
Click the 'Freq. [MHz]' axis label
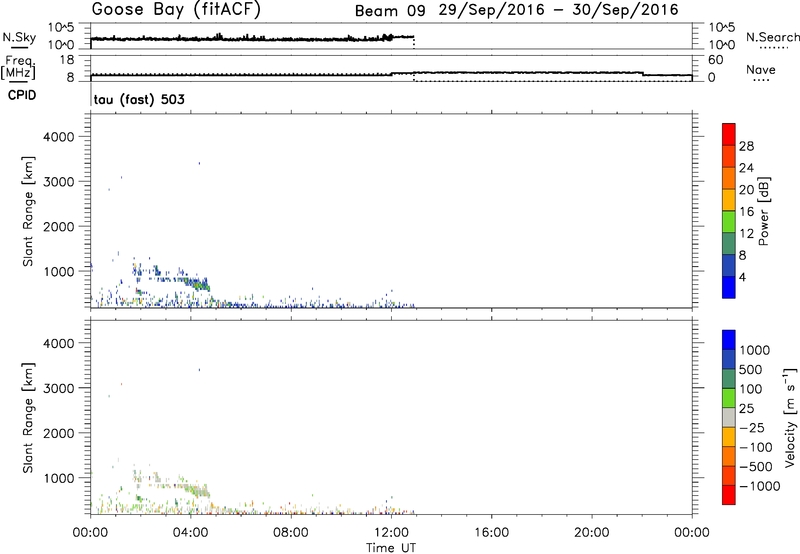click(x=18, y=67)
